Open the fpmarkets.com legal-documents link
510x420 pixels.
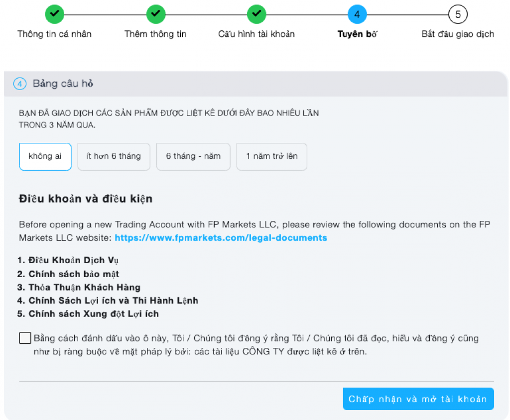click(221, 238)
